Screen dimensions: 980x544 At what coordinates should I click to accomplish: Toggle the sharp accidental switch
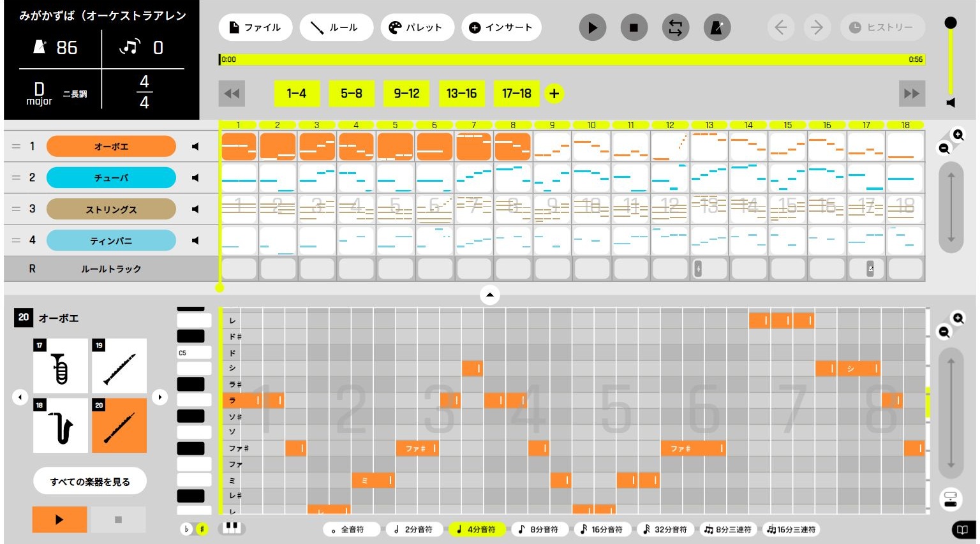pos(202,529)
